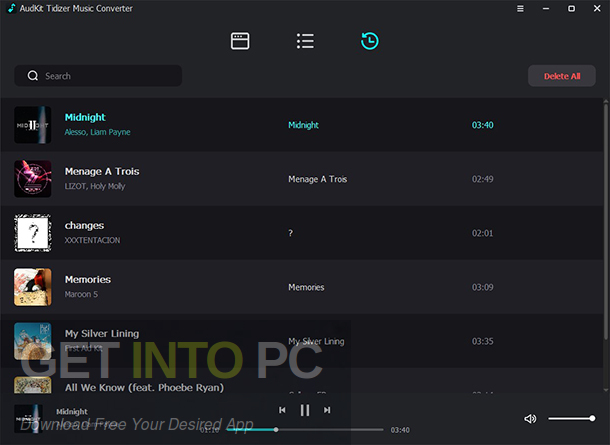The height and width of the screenshot is (445, 610).
Task: Click the total time 03:40 in player bar
Action: point(400,430)
